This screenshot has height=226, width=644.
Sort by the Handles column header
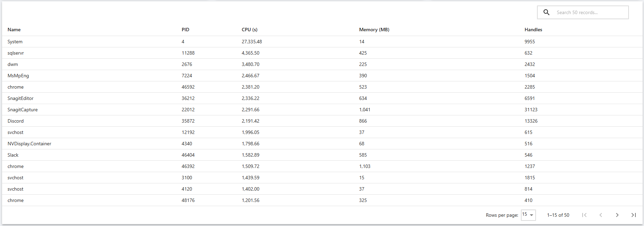(533, 30)
